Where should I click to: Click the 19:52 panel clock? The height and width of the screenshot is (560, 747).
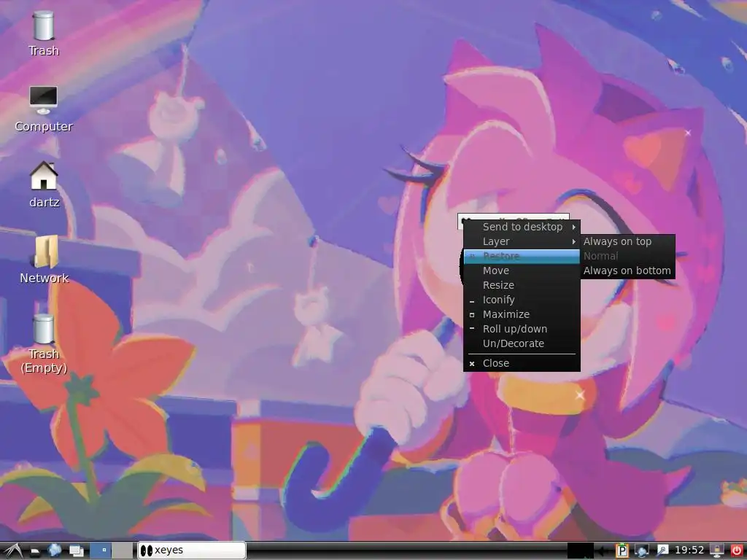[x=689, y=550]
